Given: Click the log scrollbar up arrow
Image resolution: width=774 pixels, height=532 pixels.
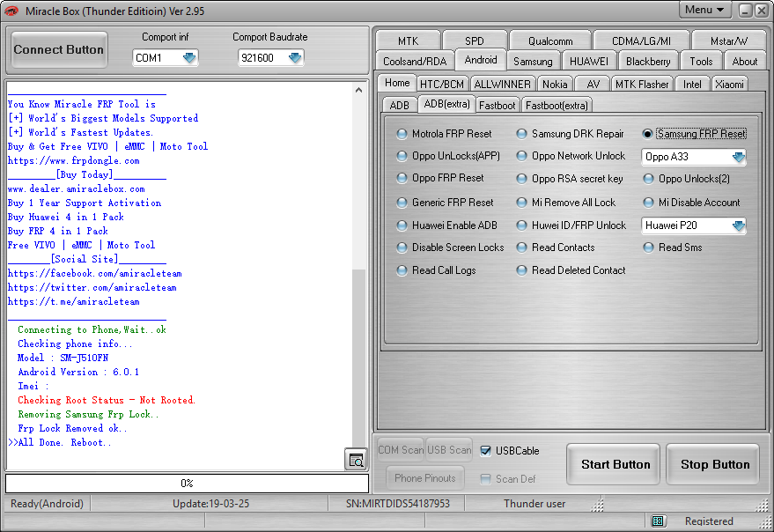Looking at the screenshot, I should click(x=359, y=90).
